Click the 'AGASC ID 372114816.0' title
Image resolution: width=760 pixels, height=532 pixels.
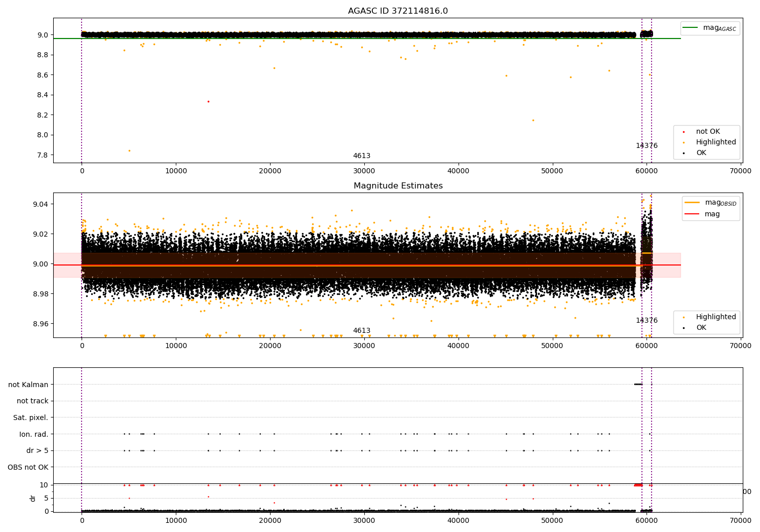398,11
